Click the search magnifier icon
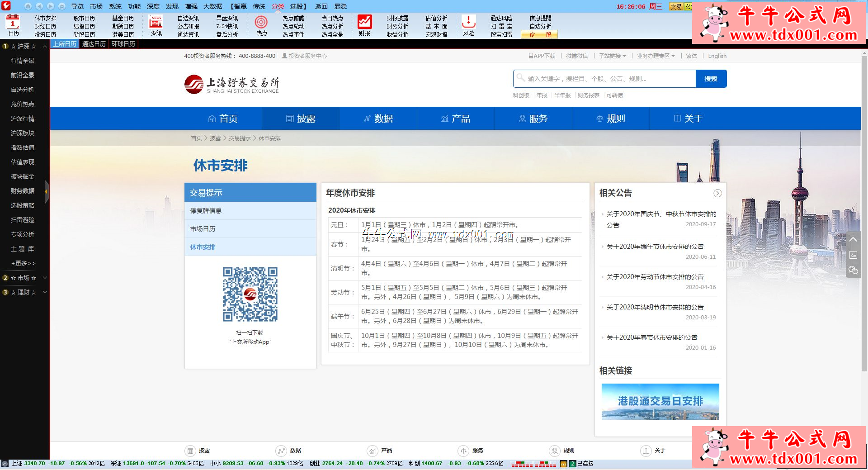Screen dimensions: 868x470 pos(521,78)
